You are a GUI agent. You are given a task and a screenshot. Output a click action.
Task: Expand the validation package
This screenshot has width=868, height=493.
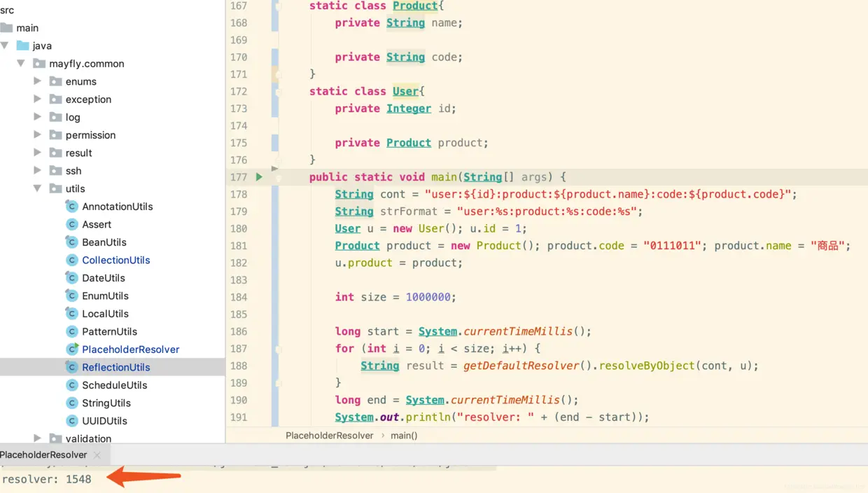pyautogui.click(x=38, y=438)
